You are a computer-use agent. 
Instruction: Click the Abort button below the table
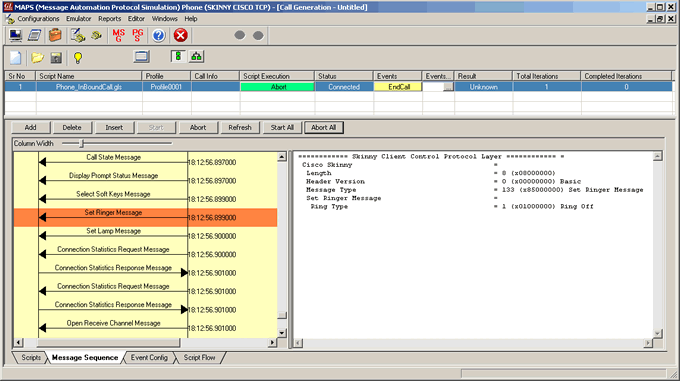coord(198,127)
